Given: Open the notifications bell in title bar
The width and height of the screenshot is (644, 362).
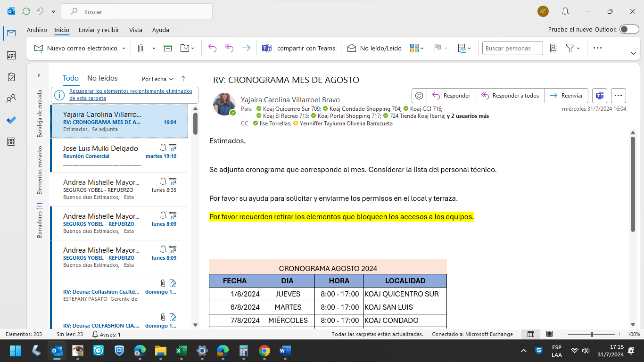Looking at the screenshot, I should 565,11.
